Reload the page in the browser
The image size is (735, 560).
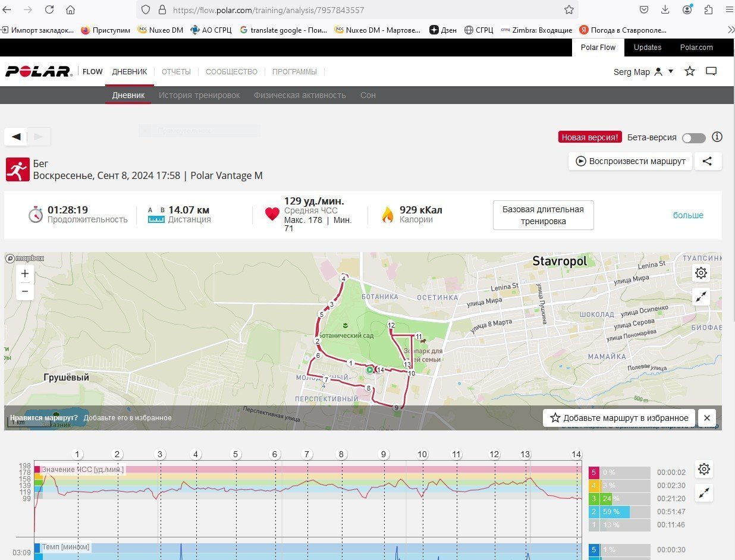click(x=49, y=10)
